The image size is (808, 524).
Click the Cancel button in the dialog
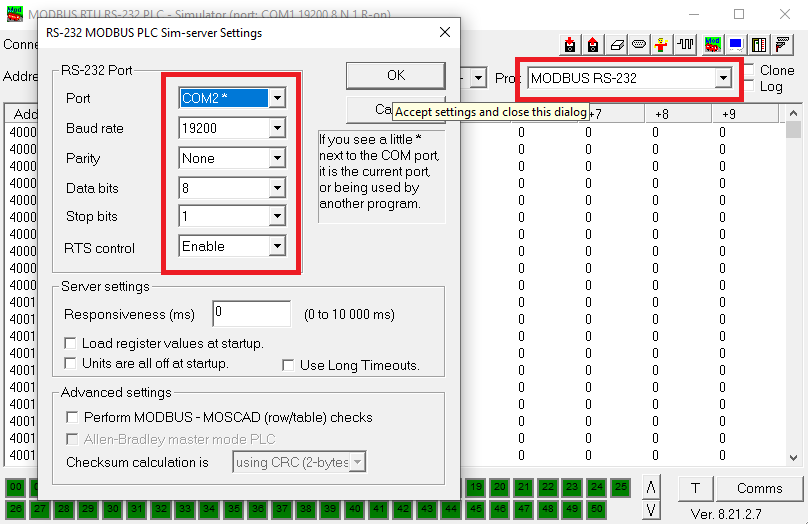[369, 110]
